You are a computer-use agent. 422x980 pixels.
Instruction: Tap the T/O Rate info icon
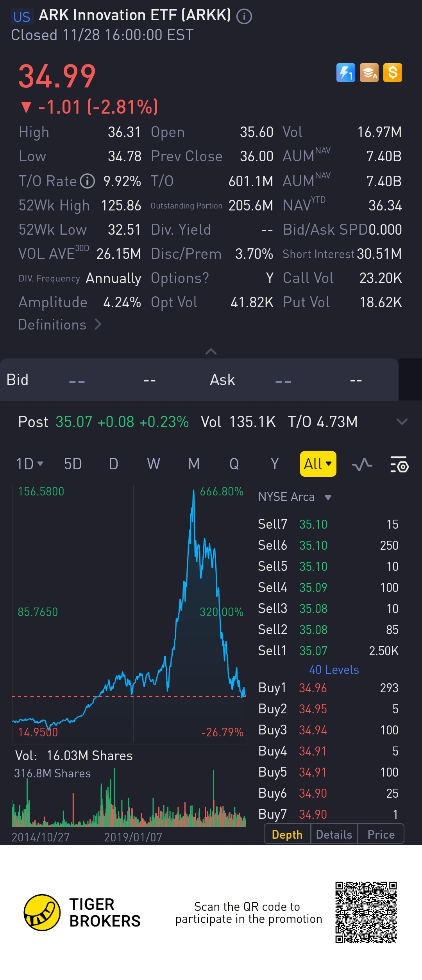pos(88,181)
